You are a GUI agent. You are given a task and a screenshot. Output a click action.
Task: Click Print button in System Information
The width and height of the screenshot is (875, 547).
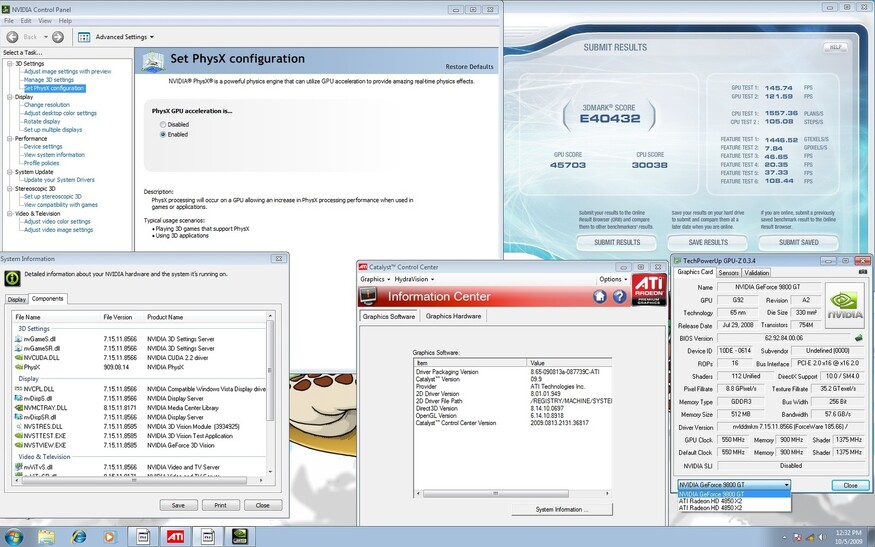220,505
